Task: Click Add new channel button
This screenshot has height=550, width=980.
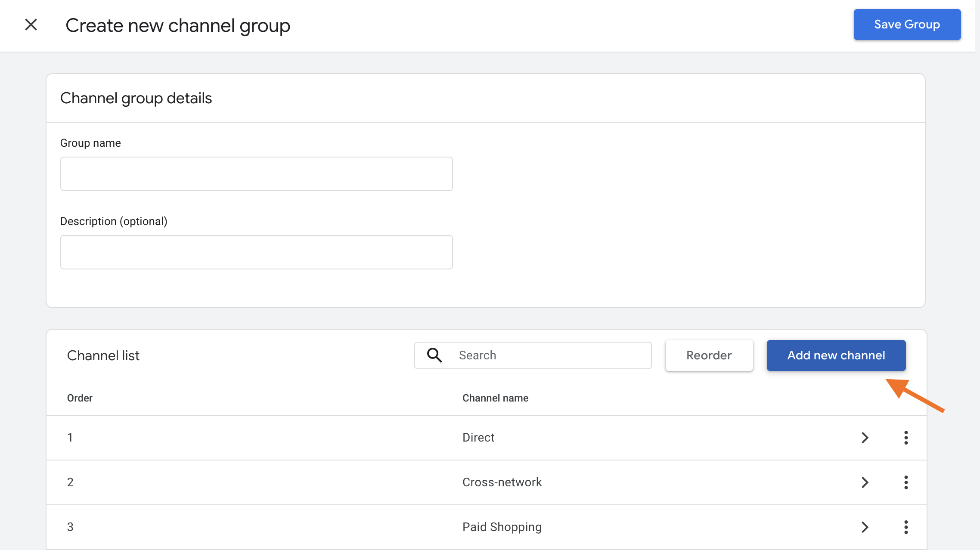Action: pyautogui.click(x=836, y=355)
